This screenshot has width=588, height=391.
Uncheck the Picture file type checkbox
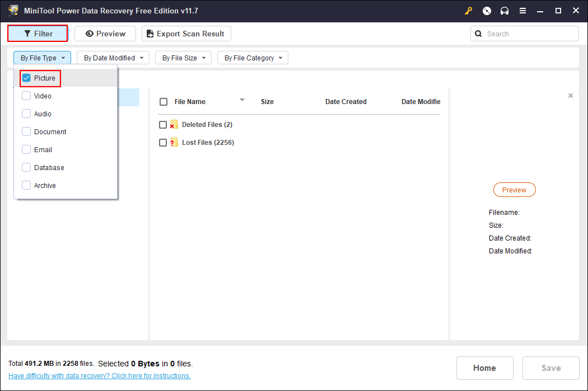[x=26, y=78]
